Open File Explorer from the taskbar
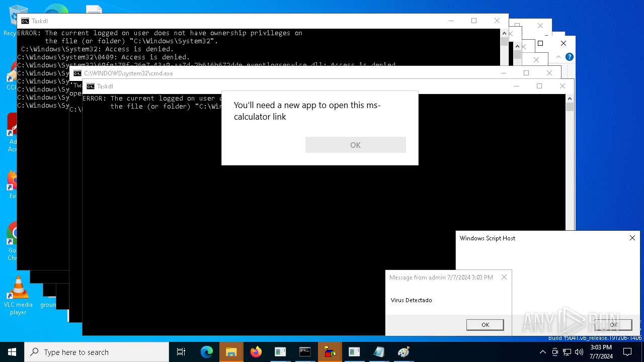Viewport: 644px width, 362px height. [x=231, y=352]
